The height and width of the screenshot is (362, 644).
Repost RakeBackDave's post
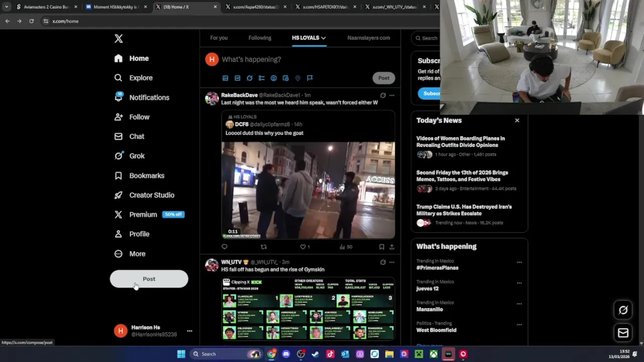[264, 247]
